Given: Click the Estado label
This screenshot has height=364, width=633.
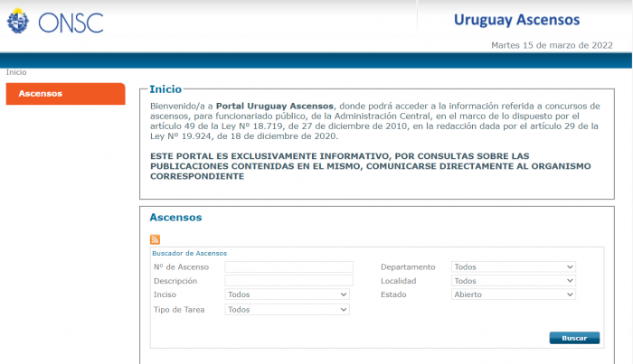Looking at the screenshot, I should pyautogui.click(x=393, y=294).
